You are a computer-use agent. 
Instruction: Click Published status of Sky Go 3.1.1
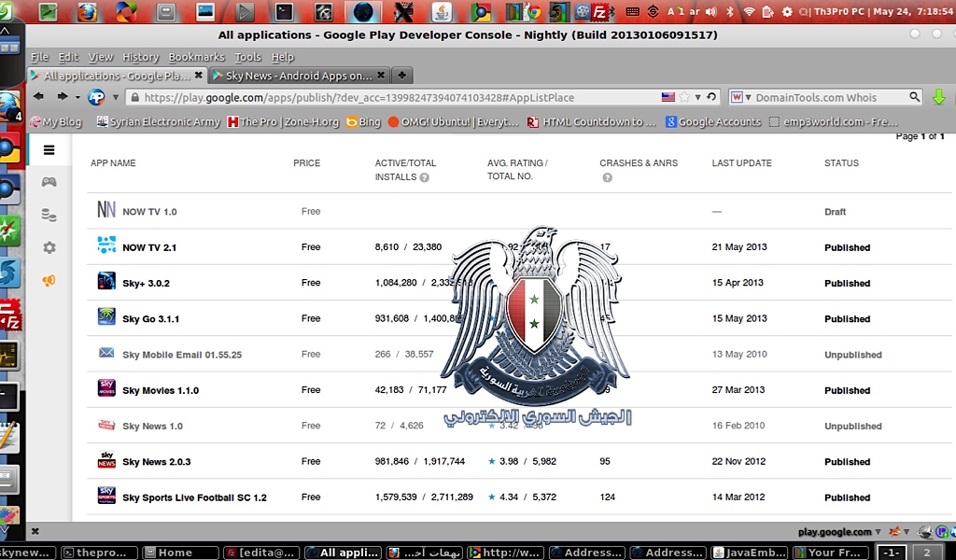pos(847,318)
